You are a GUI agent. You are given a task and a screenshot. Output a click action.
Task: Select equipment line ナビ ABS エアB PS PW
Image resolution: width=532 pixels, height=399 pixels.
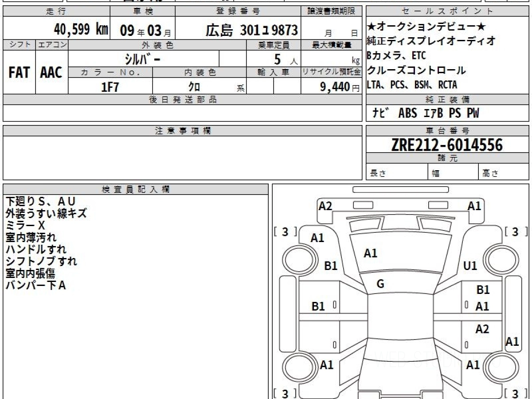[425, 113]
